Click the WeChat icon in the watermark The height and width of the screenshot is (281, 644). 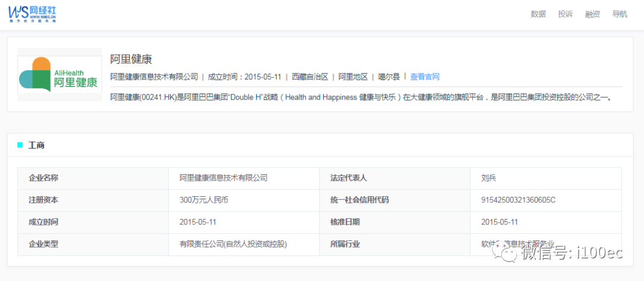pyautogui.click(x=509, y=252)
